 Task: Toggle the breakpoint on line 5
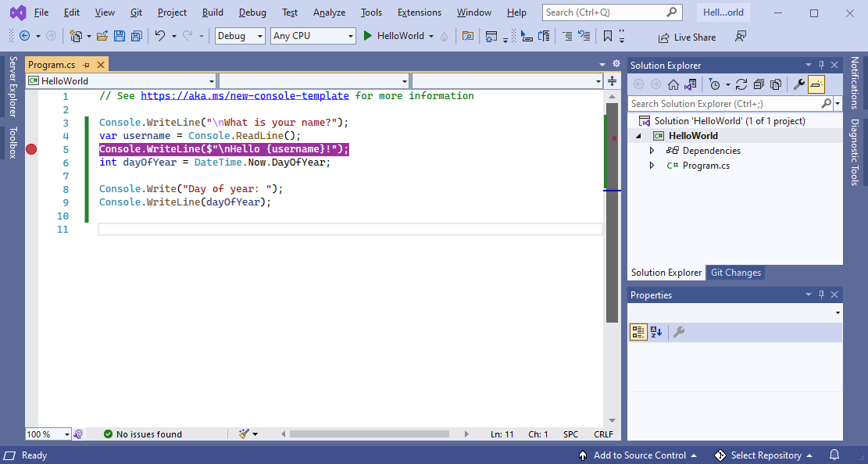pyautogui.click(x=31, y=148)
